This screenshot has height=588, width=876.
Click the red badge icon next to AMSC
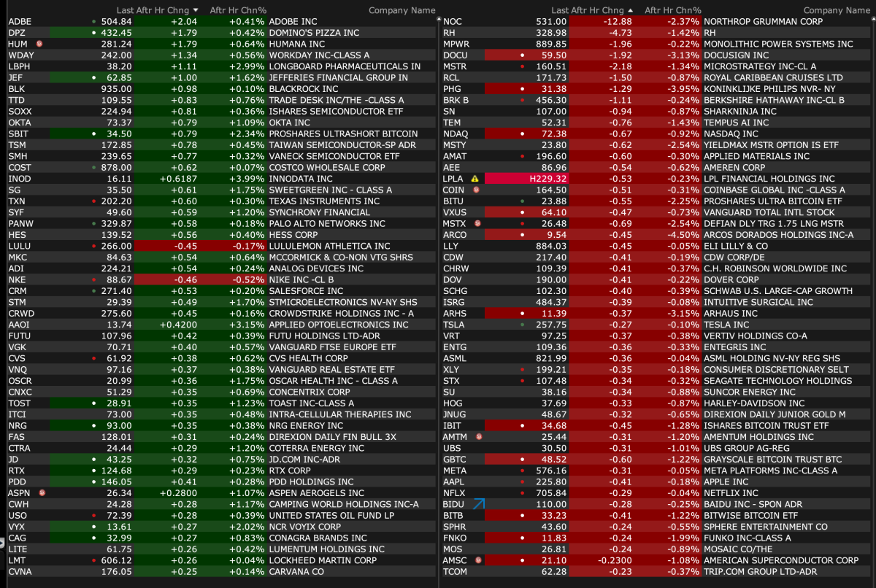point(477,560)
